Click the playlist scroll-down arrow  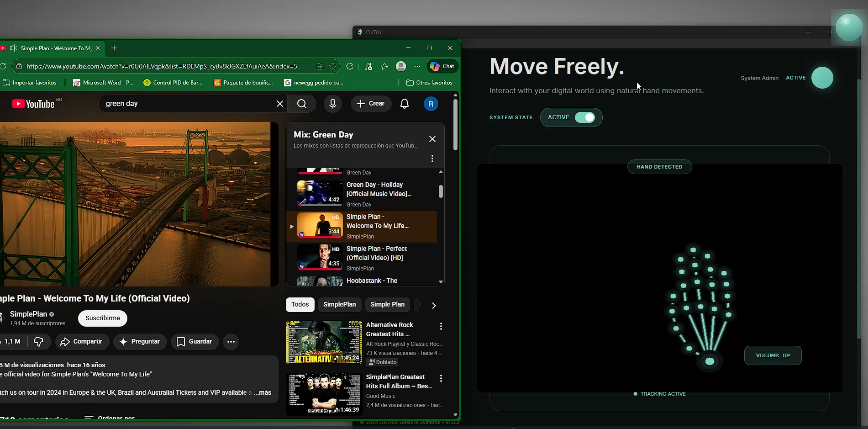(x=441, y=282)
